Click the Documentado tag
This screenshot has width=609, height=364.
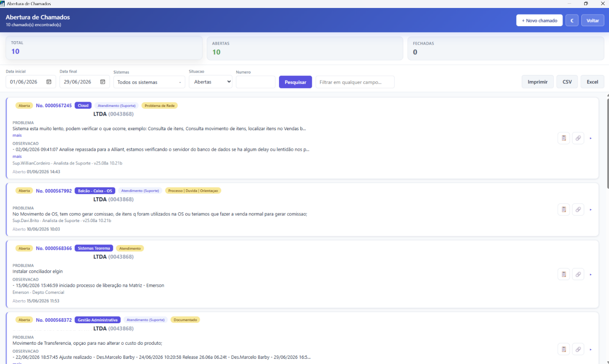185,320
